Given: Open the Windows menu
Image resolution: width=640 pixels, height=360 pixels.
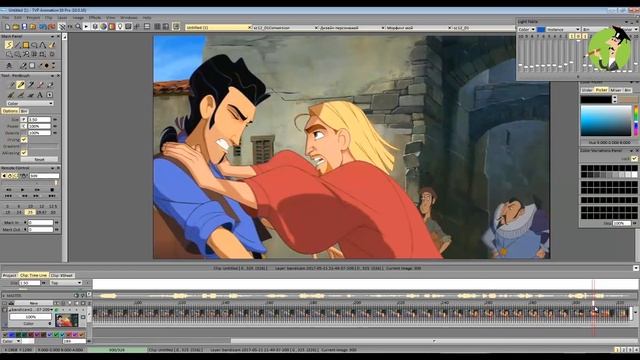Looking at the screenshot, I should tap(129, 18).
